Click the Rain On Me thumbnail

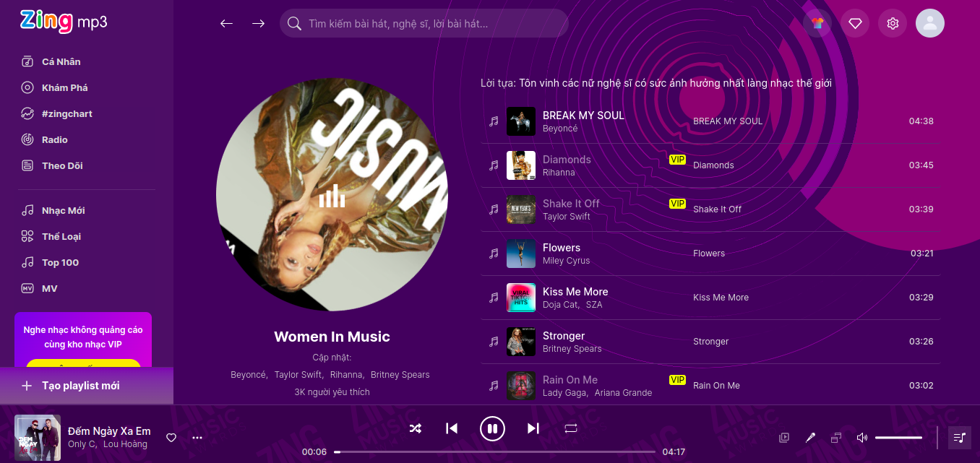pyautogui.click(x=521, y=386)
